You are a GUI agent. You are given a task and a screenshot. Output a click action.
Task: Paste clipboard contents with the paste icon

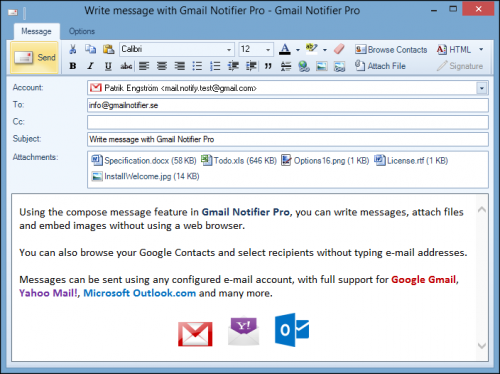108,49
